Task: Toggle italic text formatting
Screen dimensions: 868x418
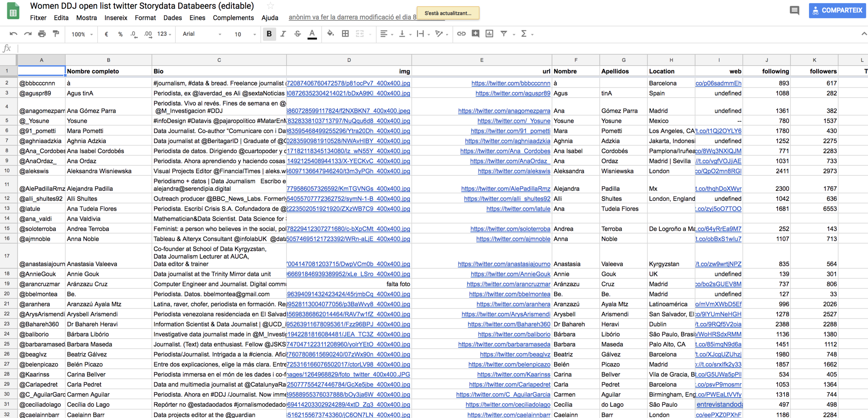Action: [x=283, y=34]
